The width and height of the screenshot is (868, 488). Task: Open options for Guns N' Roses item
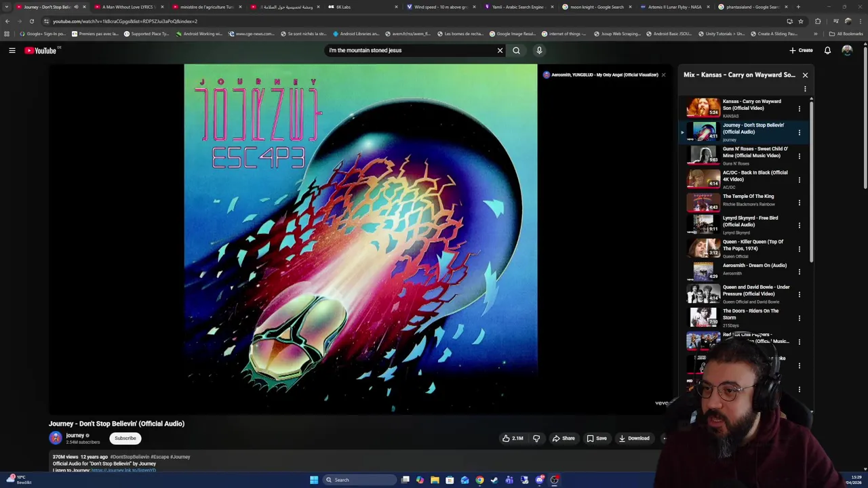point(799,156)
